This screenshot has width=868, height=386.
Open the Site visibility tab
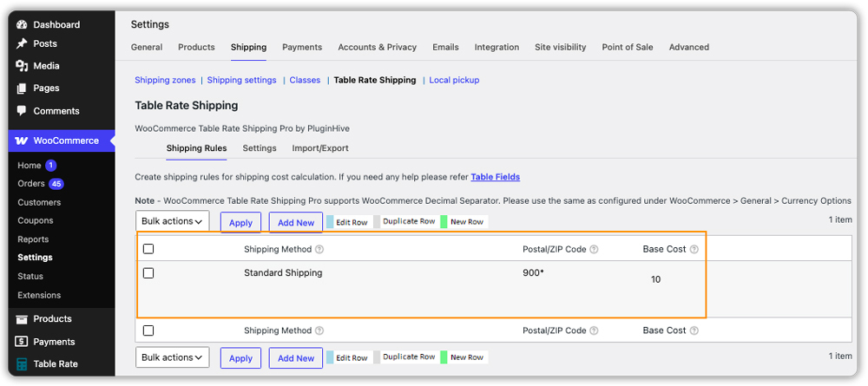click(x=560, y=47)
